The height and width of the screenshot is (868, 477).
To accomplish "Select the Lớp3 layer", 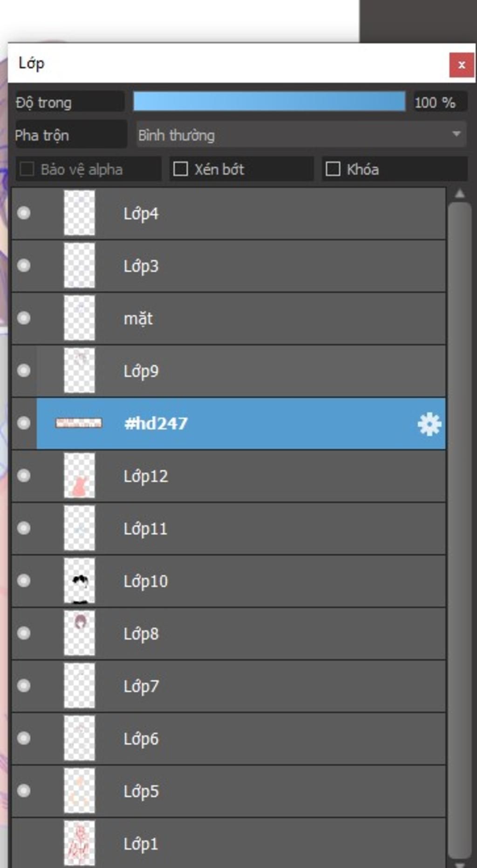I will tap(228, 266).
